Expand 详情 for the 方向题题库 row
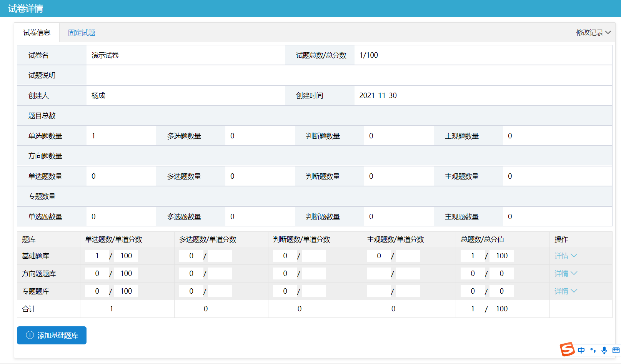 coord(565,274)
